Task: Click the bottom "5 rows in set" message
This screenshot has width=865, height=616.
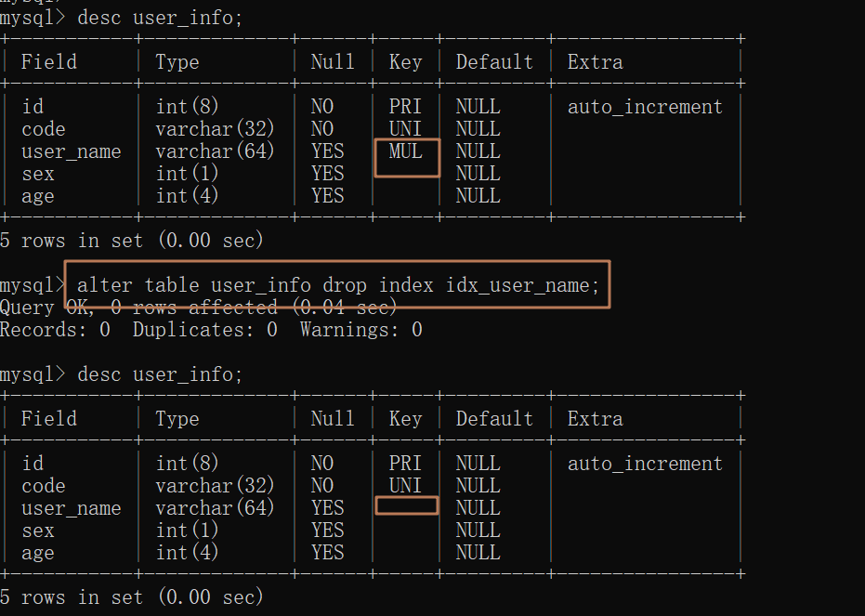Action: point(132,597)
